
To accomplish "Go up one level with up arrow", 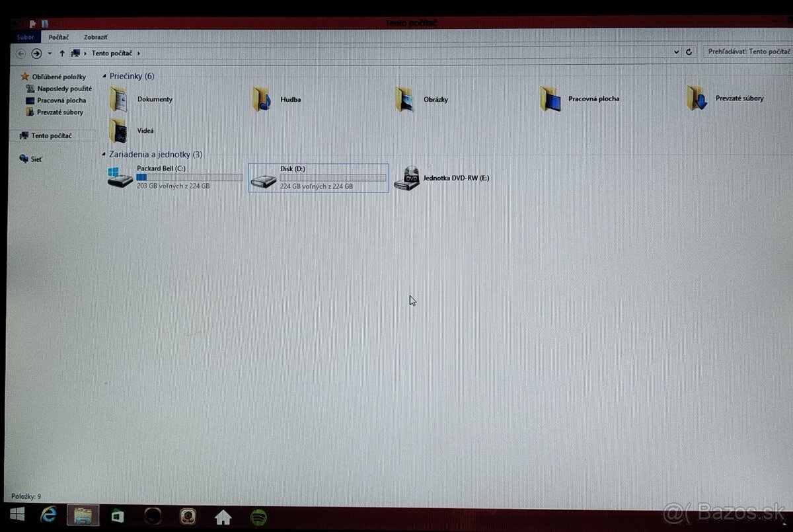I will (x=62, y=53).
